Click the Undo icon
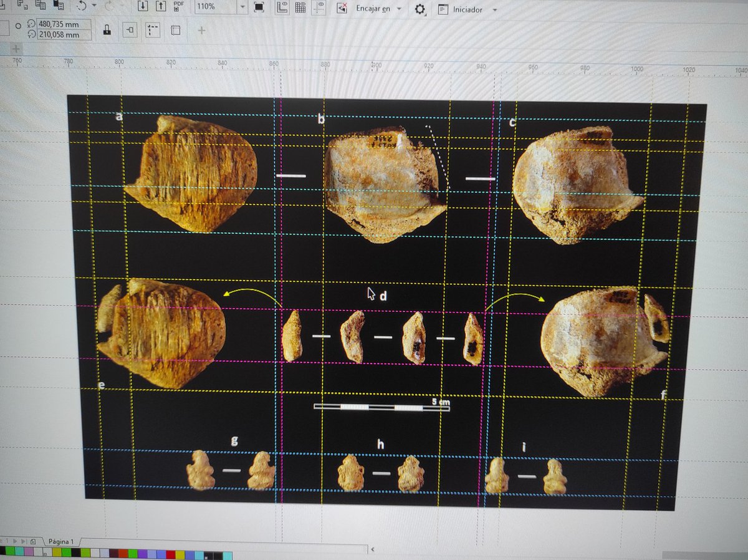Screen dimensions: 748x560 pyautogui.click(x=81, y=6)
